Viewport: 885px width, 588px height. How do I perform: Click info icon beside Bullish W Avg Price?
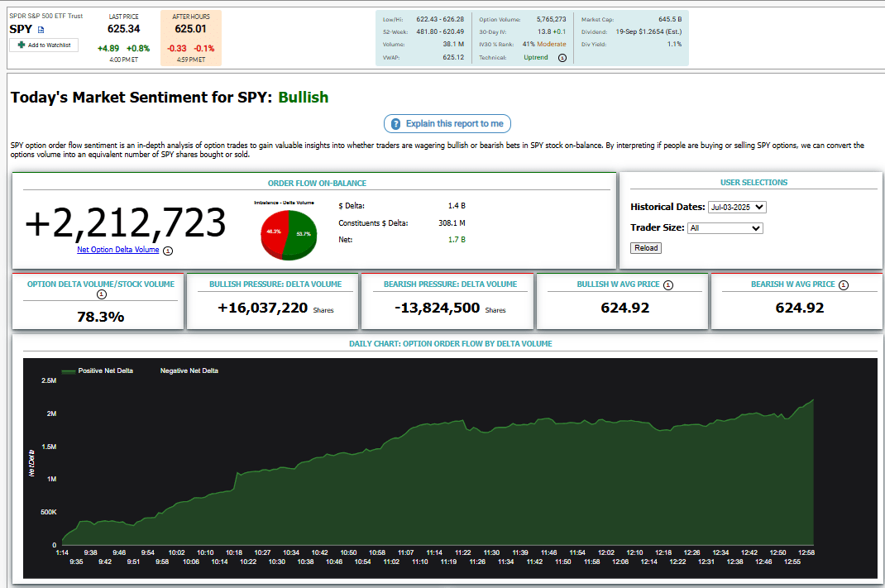[x=668, y=285]
